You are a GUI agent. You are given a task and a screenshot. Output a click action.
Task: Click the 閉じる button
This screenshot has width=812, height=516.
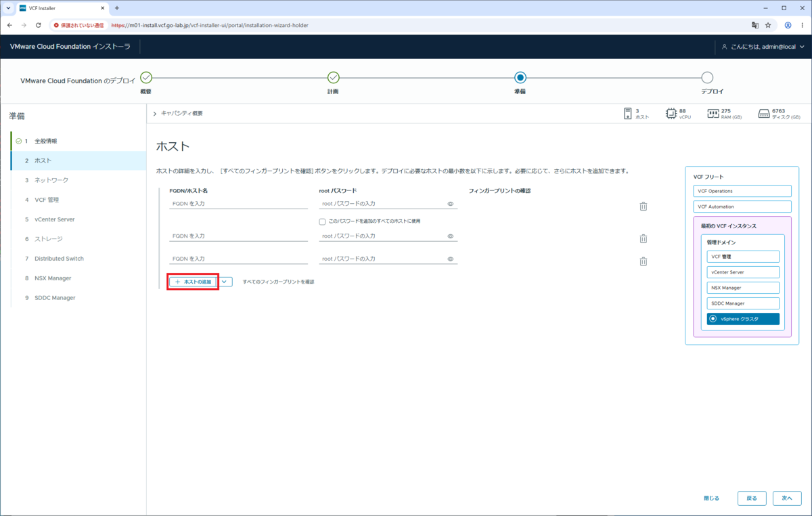711,498
